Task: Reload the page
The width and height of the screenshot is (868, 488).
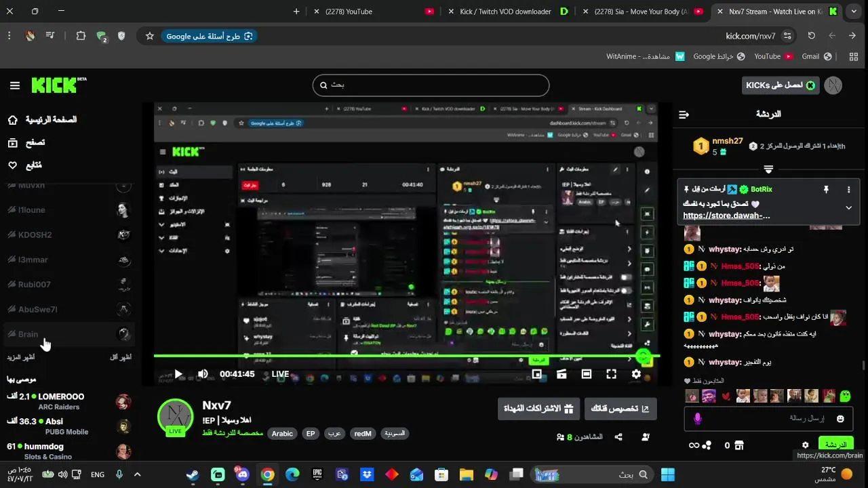Action: point(811,36)
